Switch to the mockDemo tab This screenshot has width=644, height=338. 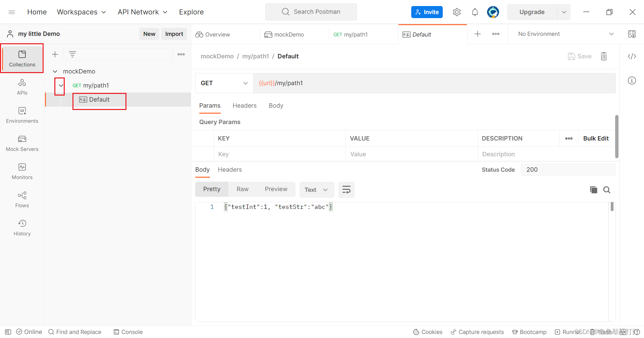284,35
